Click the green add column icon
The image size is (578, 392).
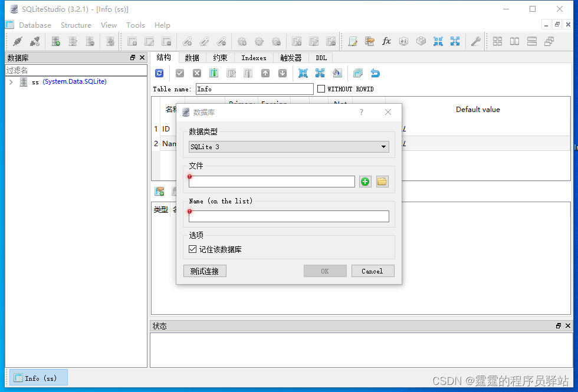tap(214, 73)
